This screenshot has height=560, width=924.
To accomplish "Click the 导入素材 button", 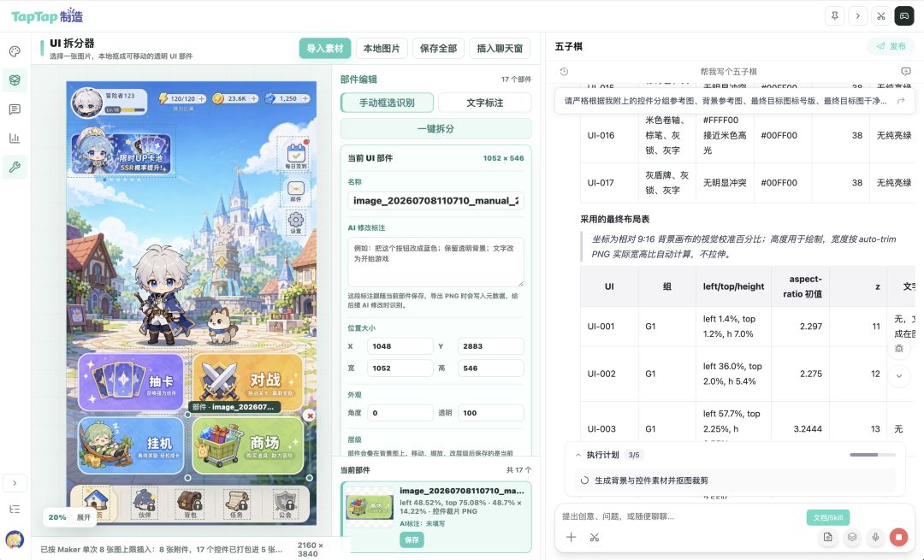I will tap(325, 48).
